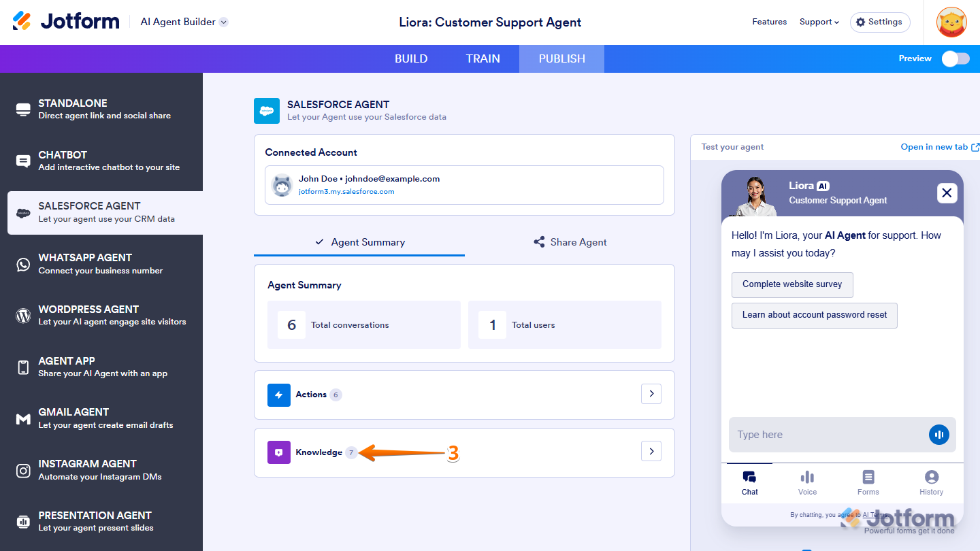Screen dimensions: 980x551
Task: Close the Liora chat widget
Action: click(x=947, y=193)
